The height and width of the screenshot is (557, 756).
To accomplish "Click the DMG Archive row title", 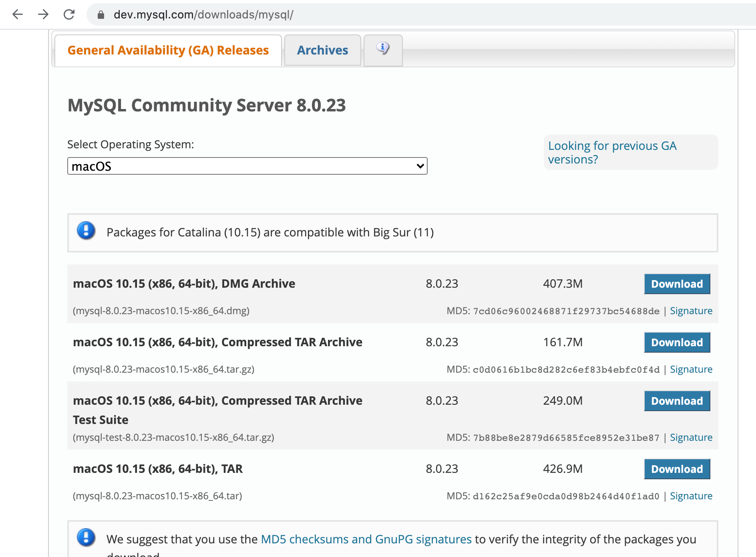I will (x=184, y=284).
